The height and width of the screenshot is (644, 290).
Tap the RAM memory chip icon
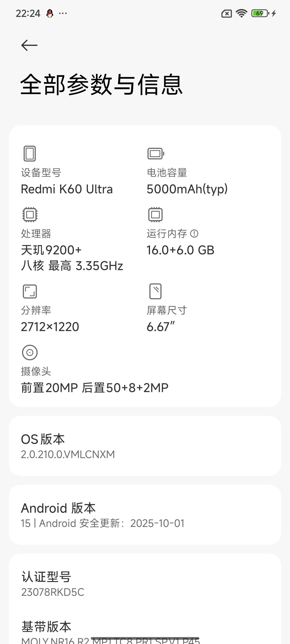(155, 214)
